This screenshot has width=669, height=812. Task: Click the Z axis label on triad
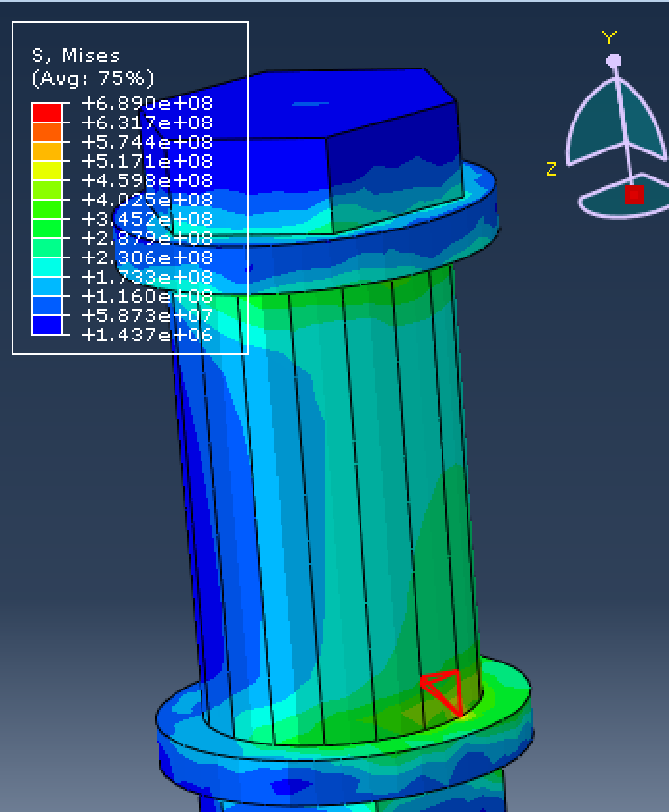click(x=551, y=169)
